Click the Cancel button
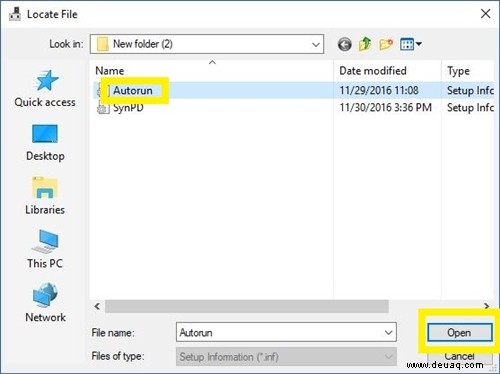500x374 pixels. coord(459,357)
